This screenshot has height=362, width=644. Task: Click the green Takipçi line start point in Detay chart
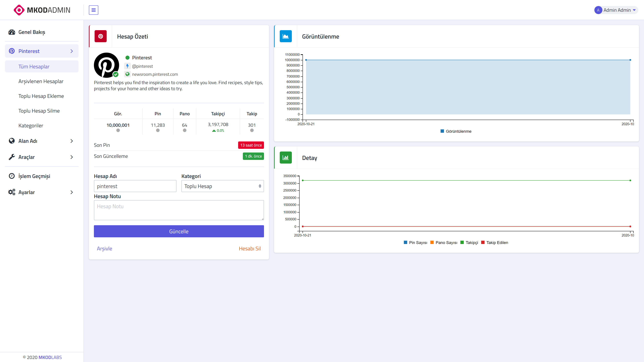pos(303,180)
